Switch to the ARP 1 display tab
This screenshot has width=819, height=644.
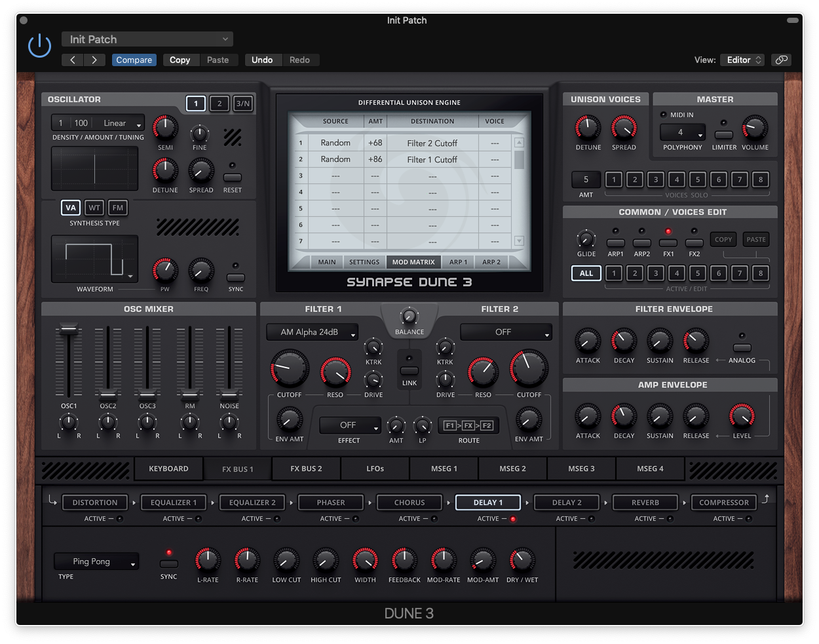(458, 262)
